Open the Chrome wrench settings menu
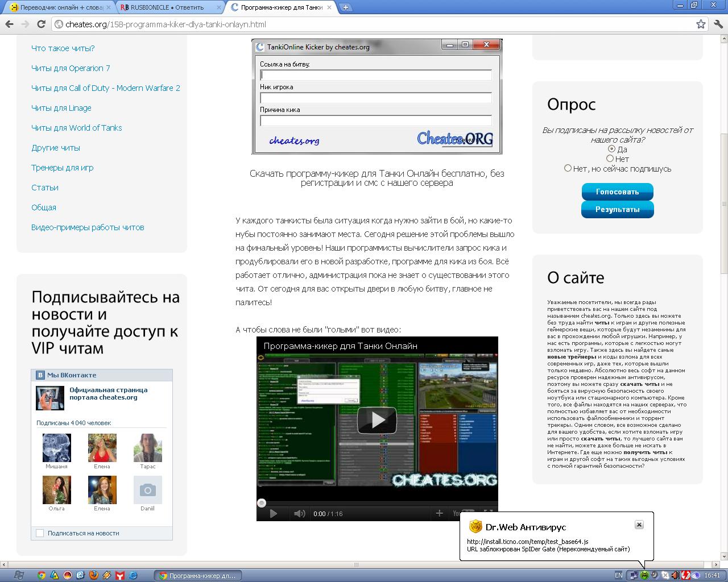728x582 pixels. click(717, 24)
